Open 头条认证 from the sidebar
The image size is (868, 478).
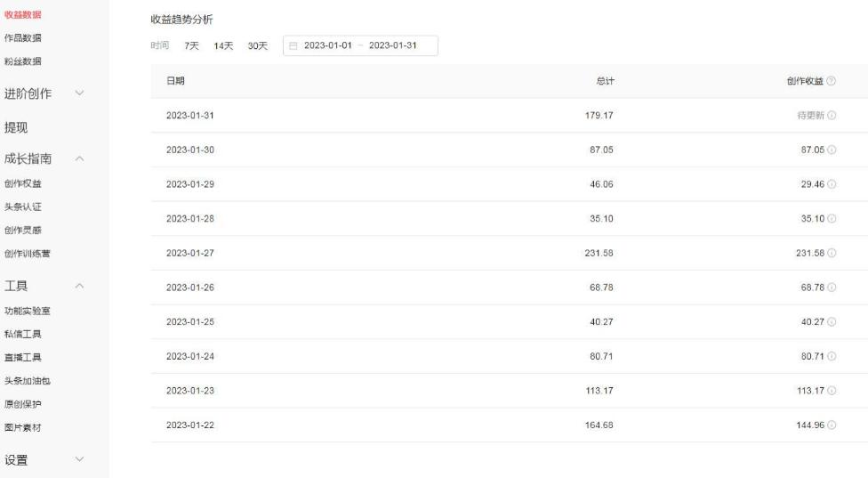point(22,207)
